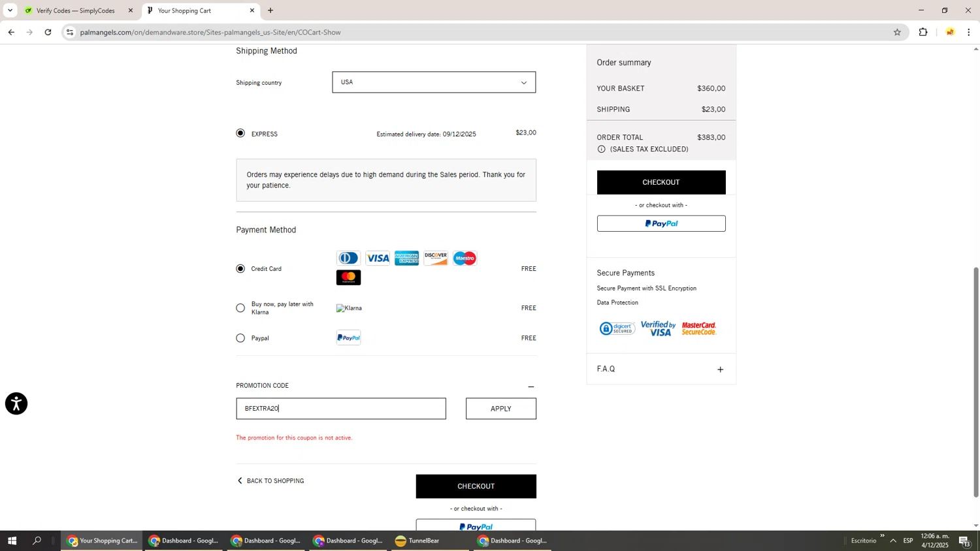Open a new browser tab
Image resolution: width=980 pixels, height=551 pixels.
[x=270, y=10]
